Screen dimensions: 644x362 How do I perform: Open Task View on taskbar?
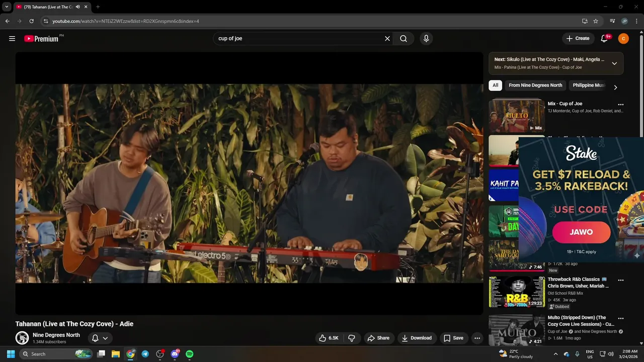[x=101, y=354]
